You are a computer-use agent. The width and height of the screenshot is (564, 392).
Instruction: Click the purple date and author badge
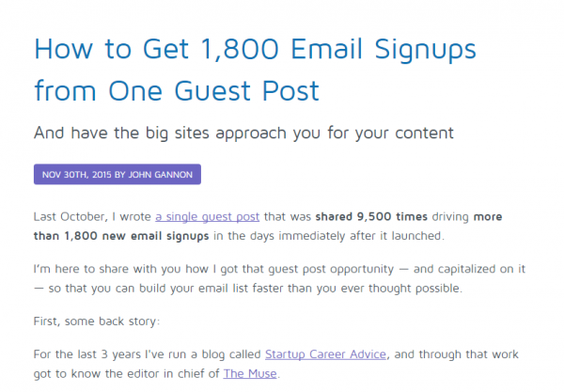click(x=117, y=175)
